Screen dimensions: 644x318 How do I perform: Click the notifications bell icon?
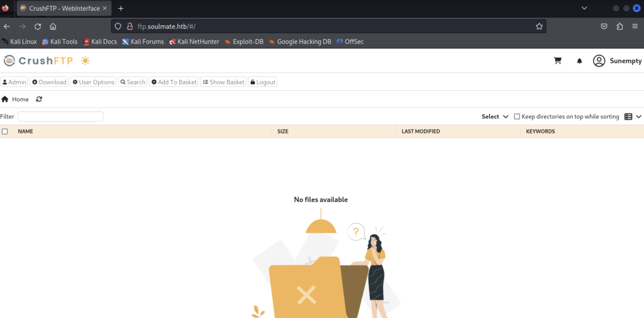pos(579,61)
